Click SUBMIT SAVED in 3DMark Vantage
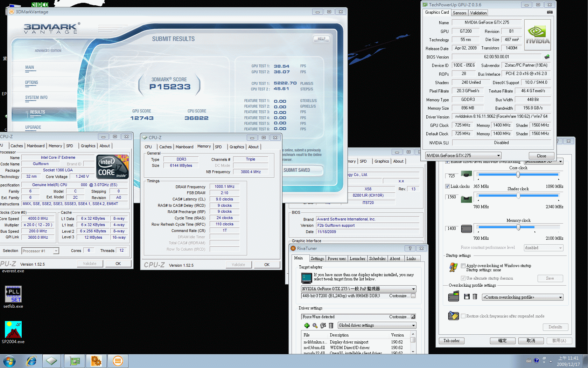Image resolution: width=588 pixels, height=368 pixels. tap(302, 170)
